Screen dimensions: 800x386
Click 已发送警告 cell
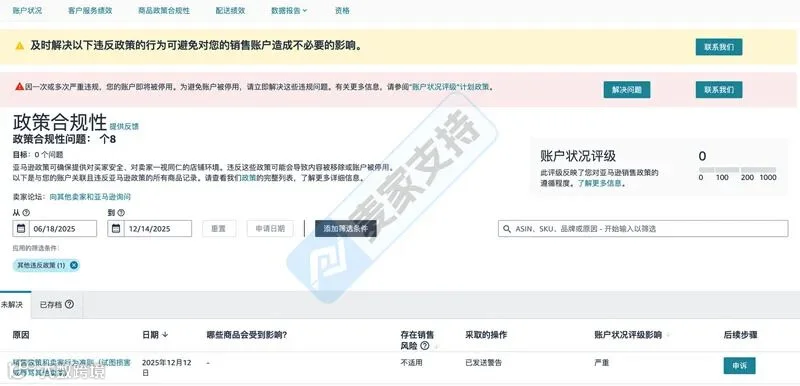pyautogui.click(x=484, y=363)
